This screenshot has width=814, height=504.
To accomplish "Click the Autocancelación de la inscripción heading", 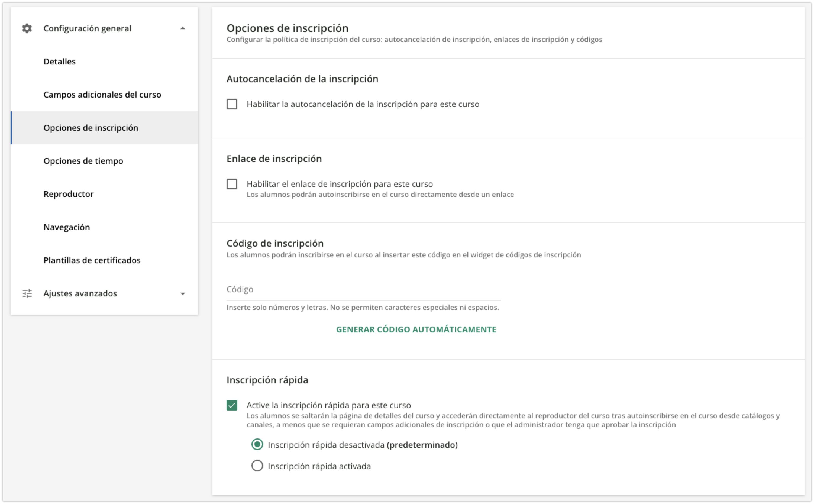I will point(302,79).
